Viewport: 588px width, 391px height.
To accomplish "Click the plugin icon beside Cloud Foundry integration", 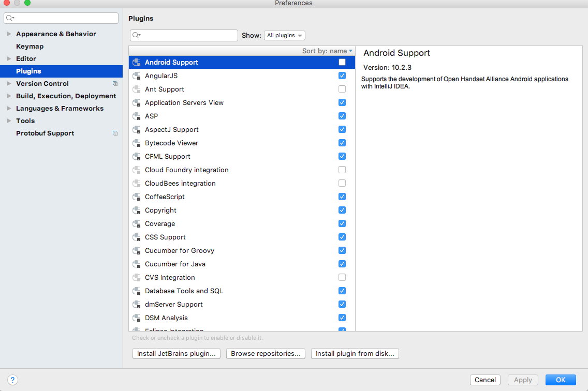I will pyautogui.click(x=137, y=170).
